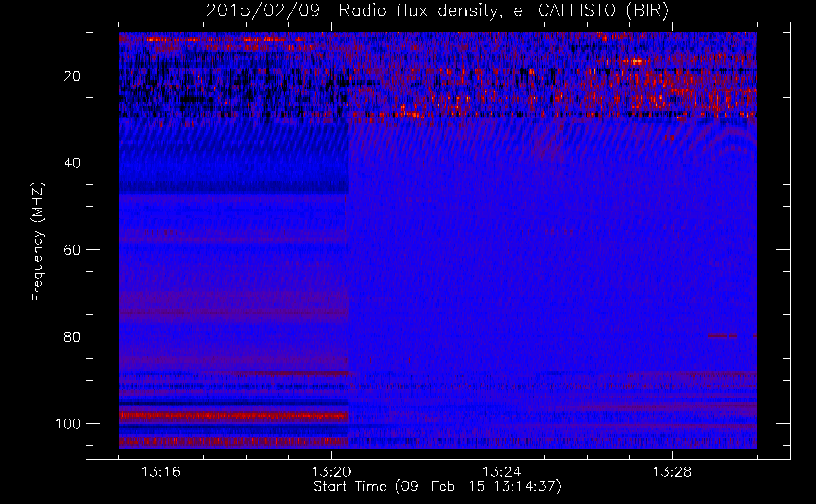Click the 13:20 time tick label

[331, 472]
